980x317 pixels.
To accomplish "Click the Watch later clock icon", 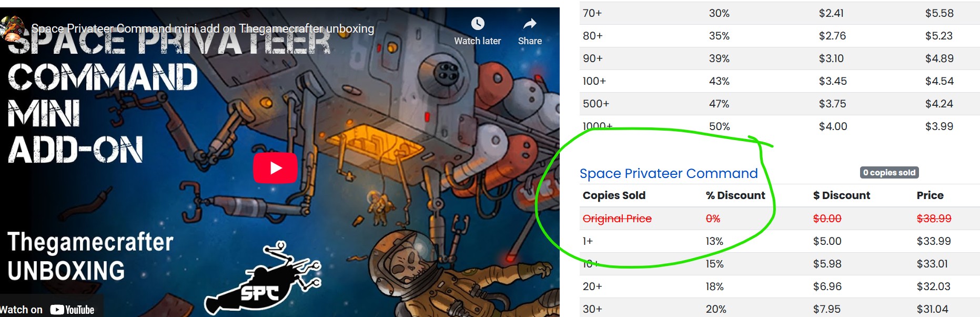I will [478, 24].
